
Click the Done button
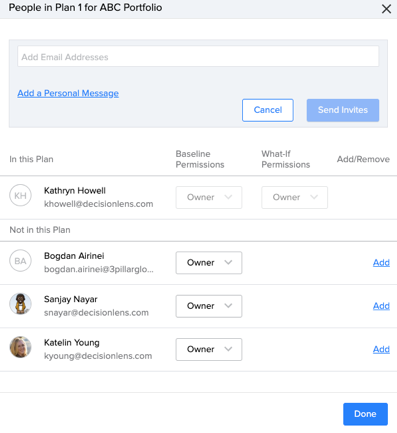click(x=365, y=414)
